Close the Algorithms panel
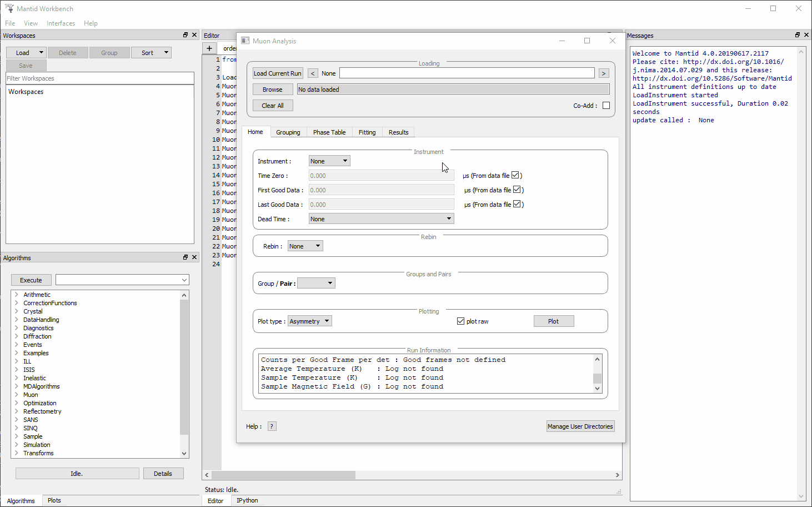This screenshot has height=507, width=812. pyautogui.click(x=194, y=257)
